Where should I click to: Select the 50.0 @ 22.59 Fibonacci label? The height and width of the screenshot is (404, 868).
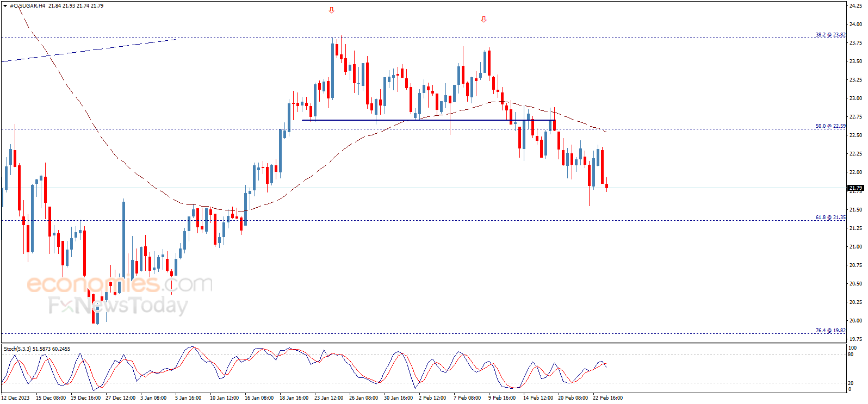click(830, 126)
